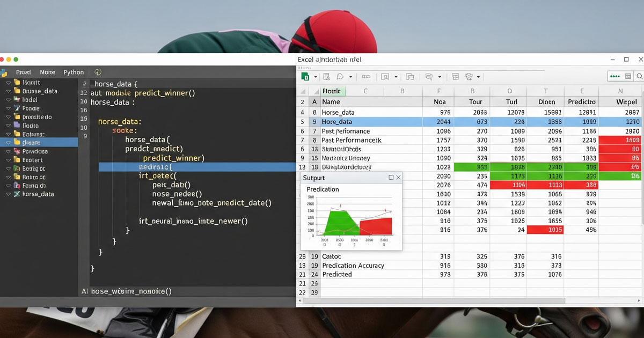This screenshot has width=644, height=338.
Task: Collapse the highlighted tree folder arrow
Action: point(8,143)
